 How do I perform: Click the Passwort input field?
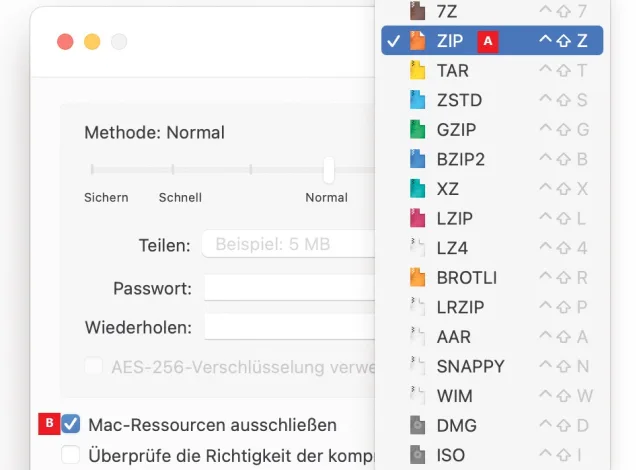(x=290, y=288)
